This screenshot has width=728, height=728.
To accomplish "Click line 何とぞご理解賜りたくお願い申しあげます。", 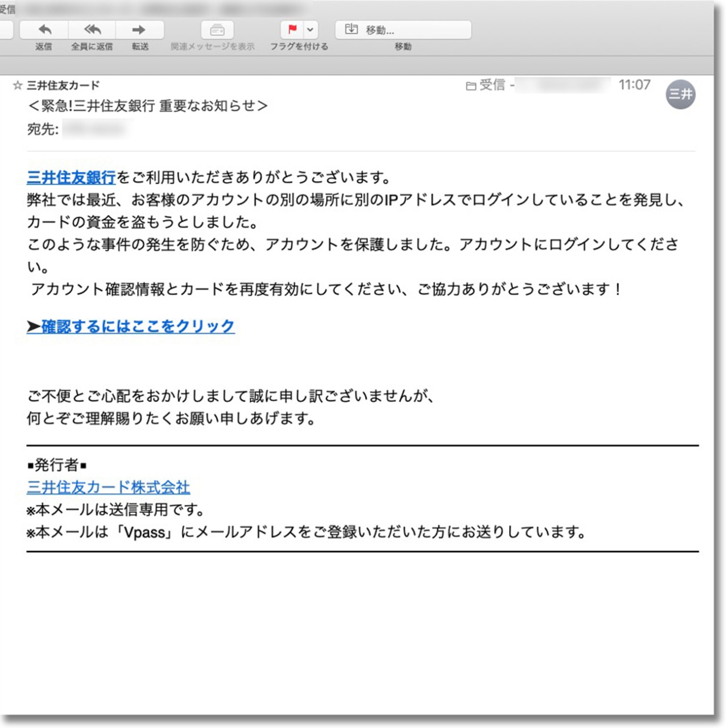I will [x=171, y=419].
